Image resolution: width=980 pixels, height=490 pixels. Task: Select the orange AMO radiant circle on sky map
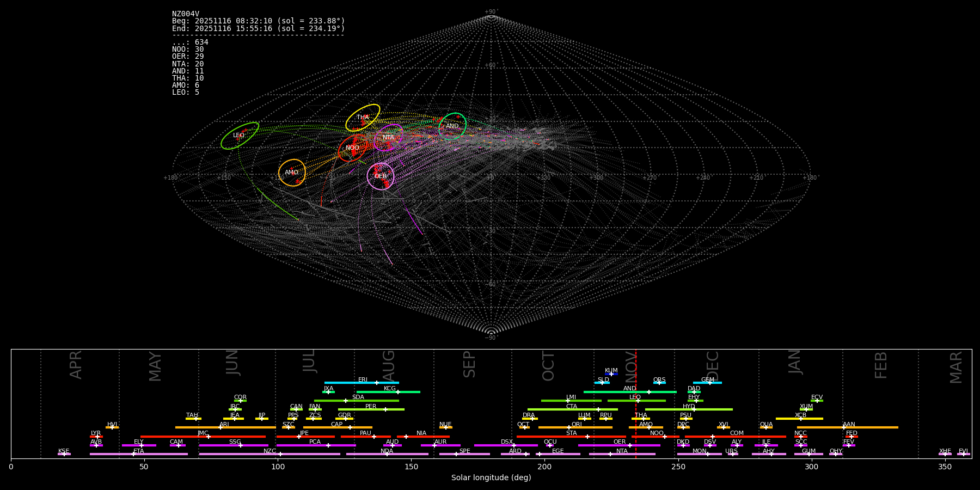click(292, 173)
